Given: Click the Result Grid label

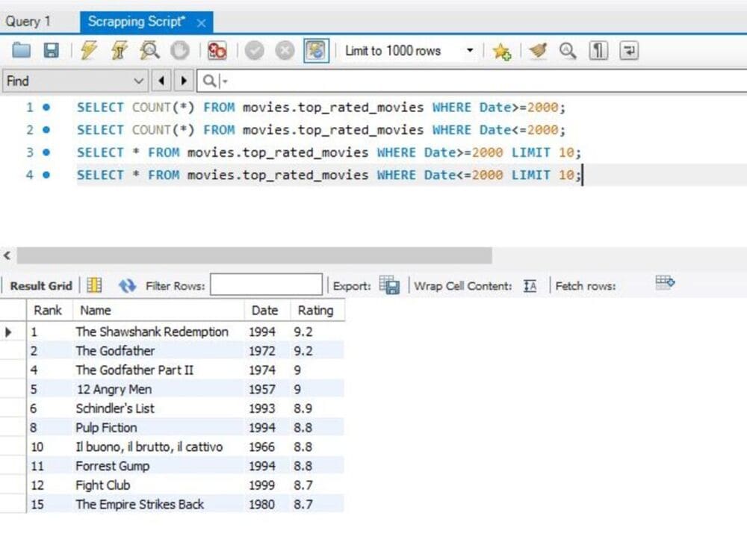Looking at the screenshot, I should point(40,285).
